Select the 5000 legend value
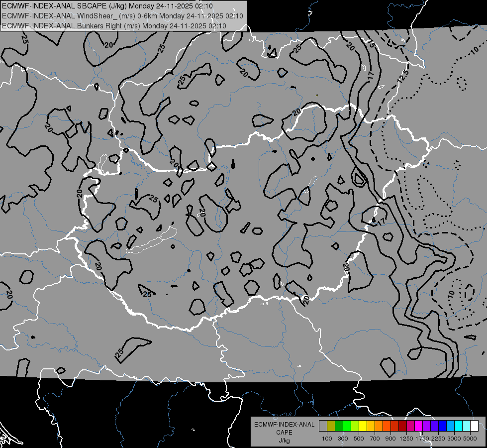The width and height of the screenshot is (487, 448). click(x=470, y=439)
